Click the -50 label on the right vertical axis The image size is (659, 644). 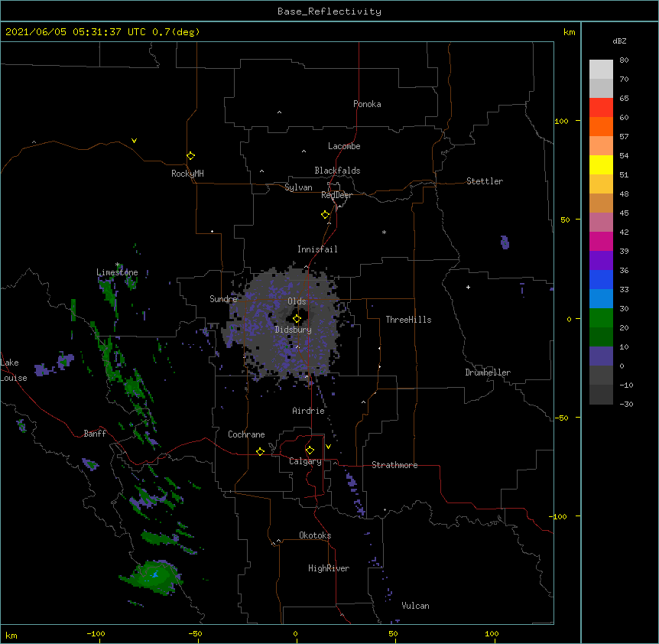561,418
